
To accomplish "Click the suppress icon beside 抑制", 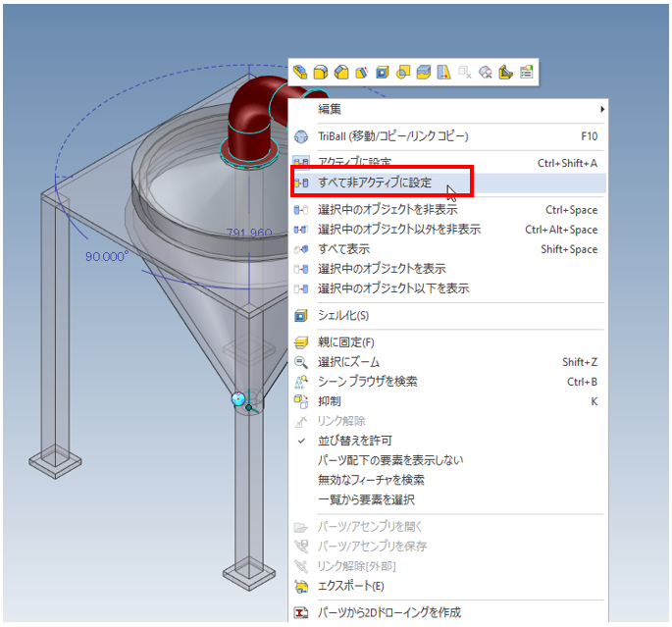I will point(301,401).
